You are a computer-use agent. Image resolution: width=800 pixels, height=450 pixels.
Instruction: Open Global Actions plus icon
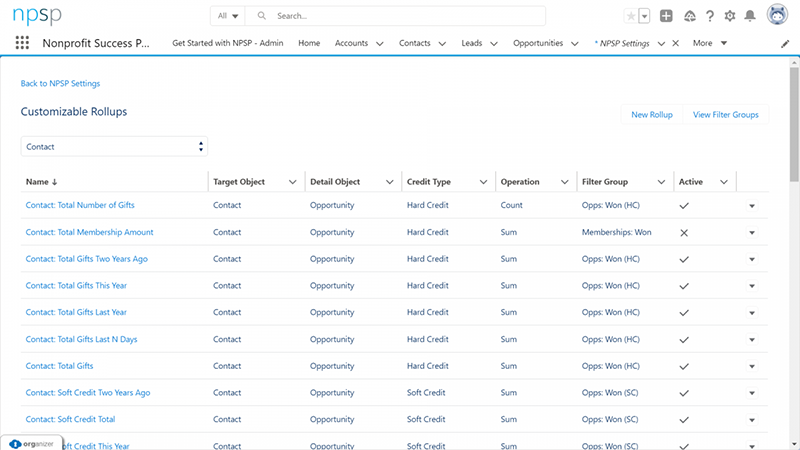coord(667,16)
